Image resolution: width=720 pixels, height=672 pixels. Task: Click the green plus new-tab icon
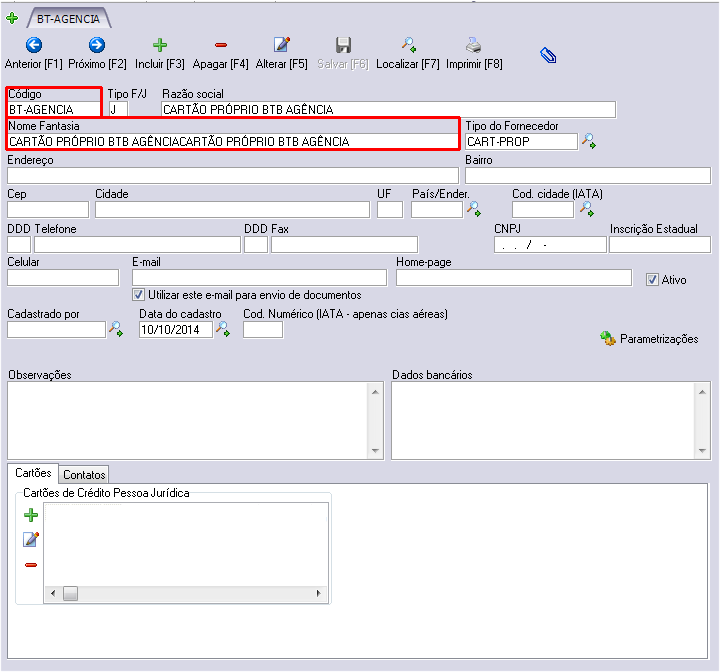12,18
